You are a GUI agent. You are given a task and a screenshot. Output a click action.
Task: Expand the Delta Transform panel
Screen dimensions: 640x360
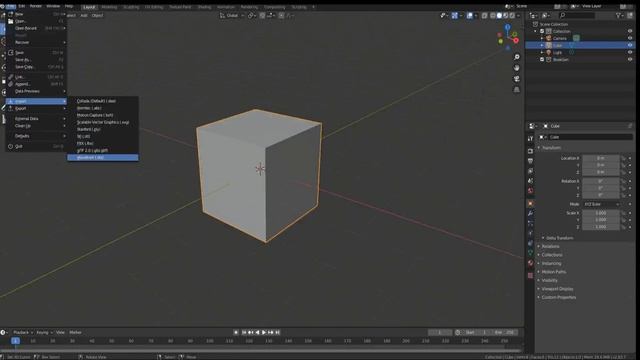pyautogui.click(x=560, y=238)
